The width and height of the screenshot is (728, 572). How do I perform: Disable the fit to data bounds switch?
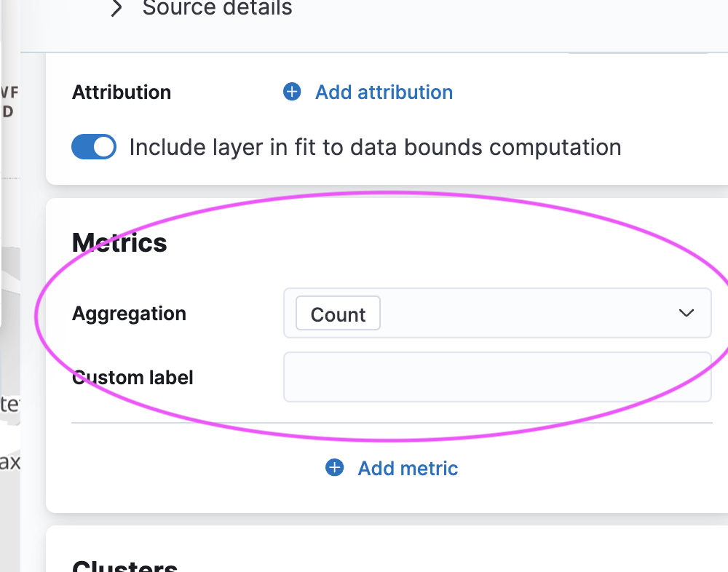[94, 147]
